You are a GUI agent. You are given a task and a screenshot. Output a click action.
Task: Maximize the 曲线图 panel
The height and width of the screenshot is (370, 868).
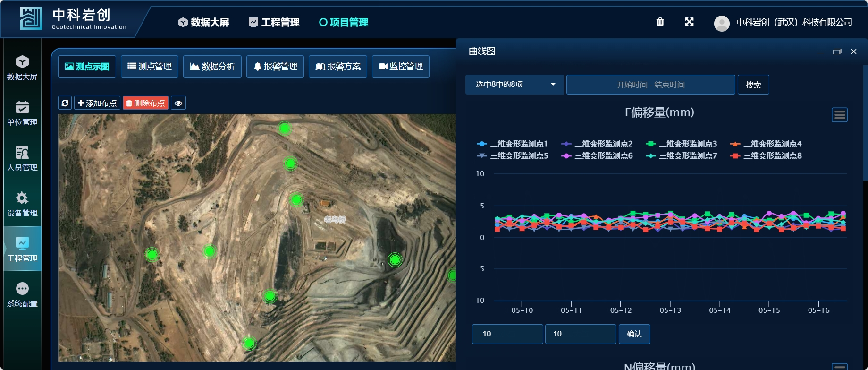pyautogui.click(x=837, y=52)
